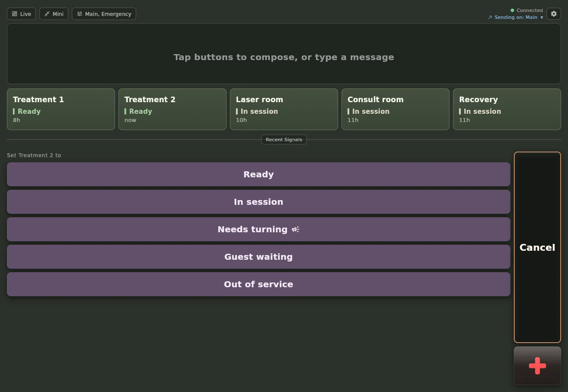
Task: Click the message compose field
Action: click(x=284, y=54)
